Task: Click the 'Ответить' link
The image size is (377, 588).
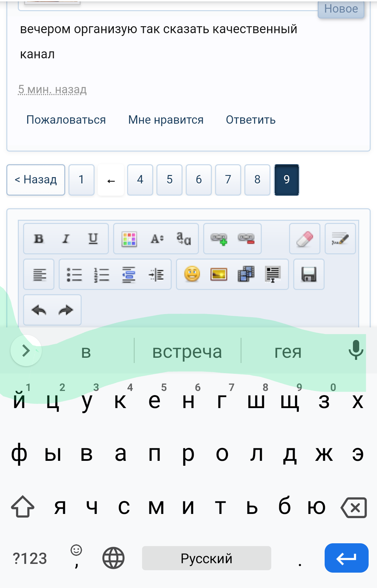Action: pyautogui.click(x=251, y=120)
